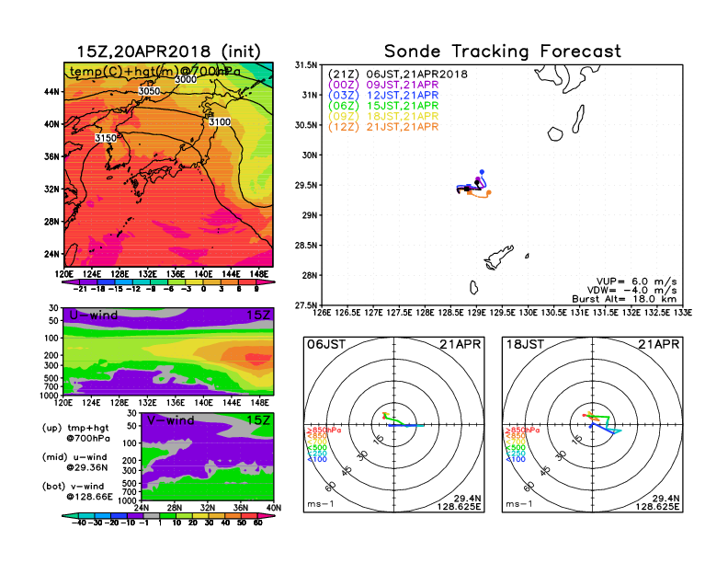Click the "(up) tmp+hgt @700hPa" note
The height and width of the screenshot is (563, 728).
pyautogui.click(x=75, y=433)
